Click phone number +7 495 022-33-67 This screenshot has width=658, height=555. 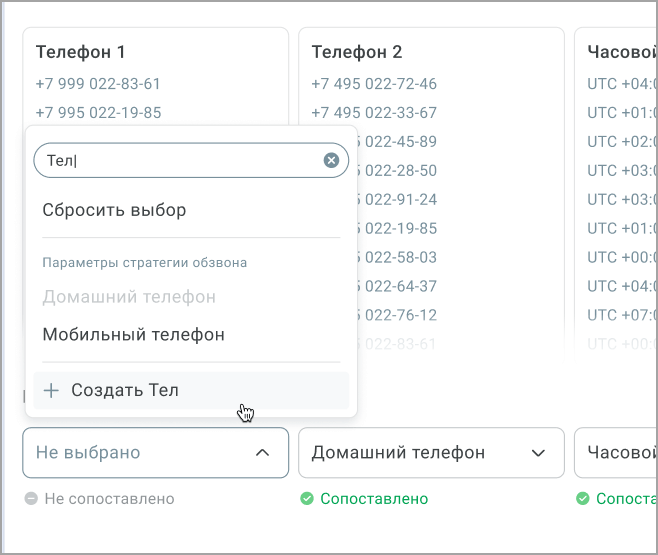point(374,113)
